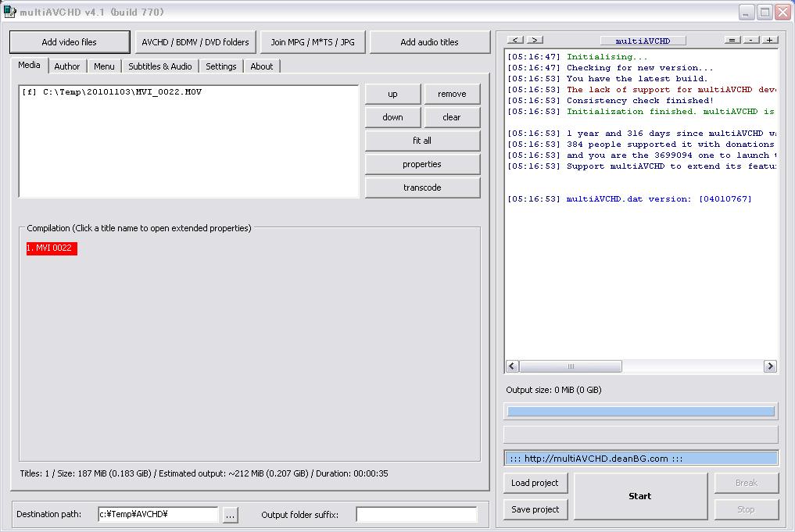The width and height of the screenshot is (795, 532).
Task: Click the titles and duration status line
Action: coord(204,473)
